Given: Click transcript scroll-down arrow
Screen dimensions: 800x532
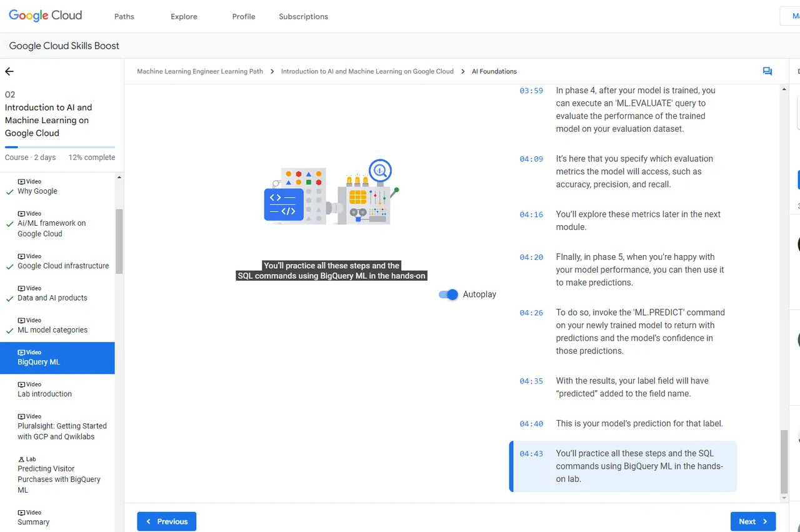Looking at the screenshot, I should [784, 498].
